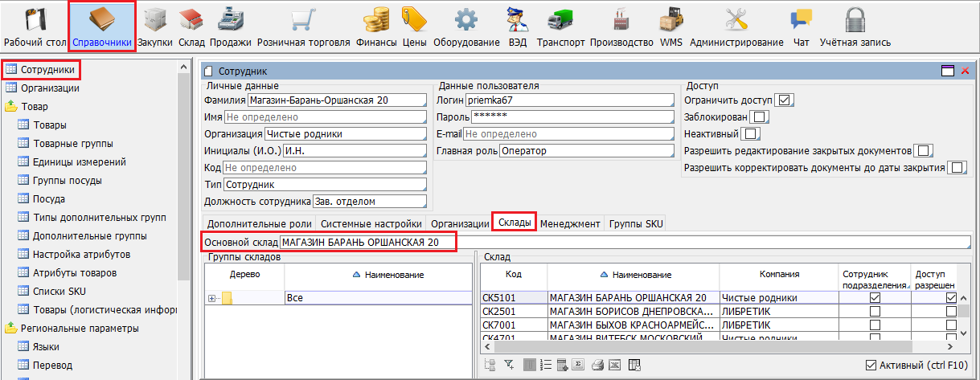Uncheck the Ограничить доступ checkbox
This screenshot has width=980, height=380.
[x=785, y=100]
